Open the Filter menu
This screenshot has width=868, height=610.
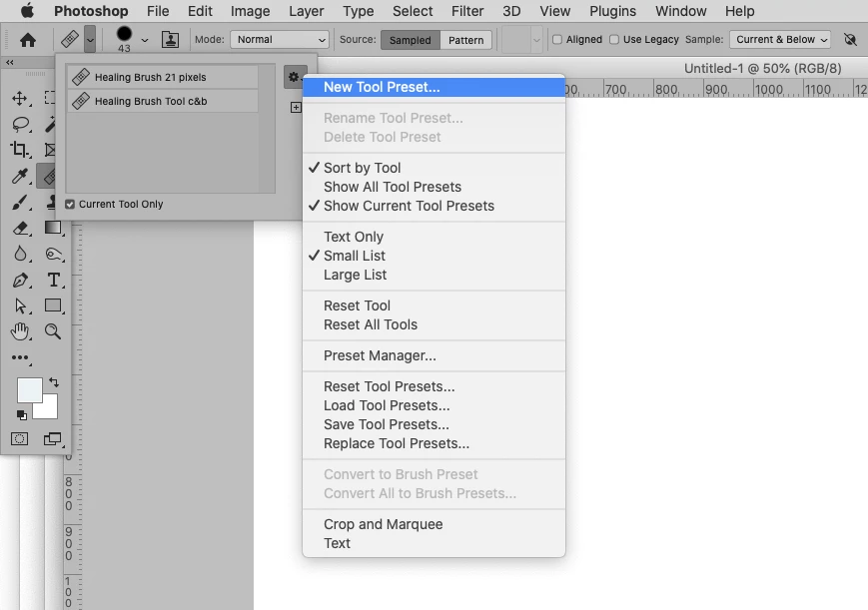467,11
